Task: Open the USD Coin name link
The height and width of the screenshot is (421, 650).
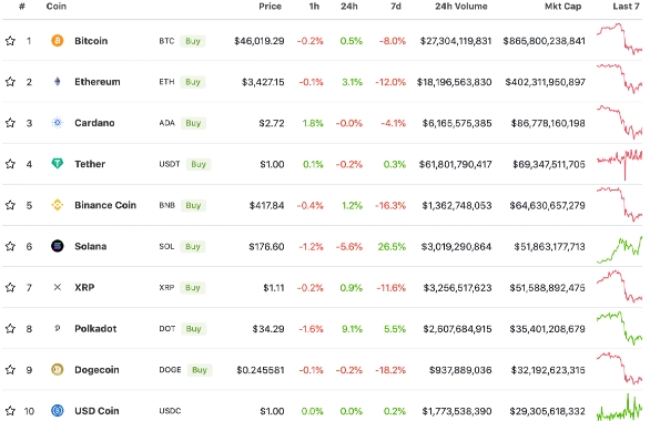Action: pos(97,411)
